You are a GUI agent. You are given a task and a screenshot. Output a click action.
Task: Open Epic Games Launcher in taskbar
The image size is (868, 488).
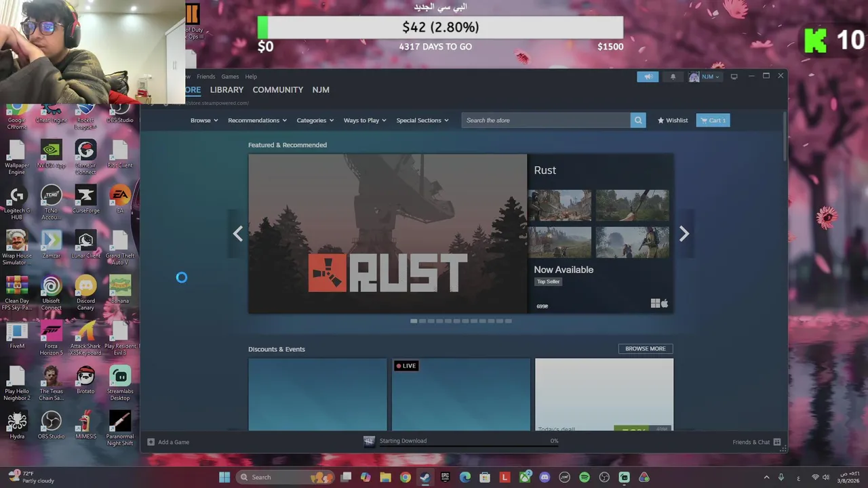click(x=446, y=477)
